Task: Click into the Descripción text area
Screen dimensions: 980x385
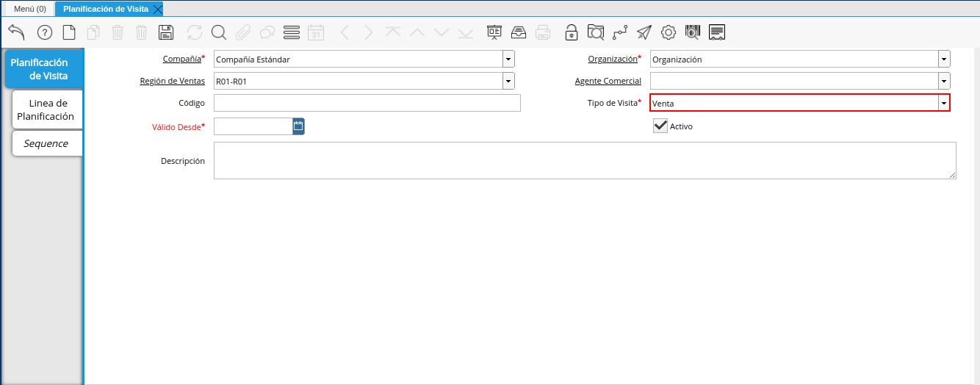Action: click(x=585, y=160)
